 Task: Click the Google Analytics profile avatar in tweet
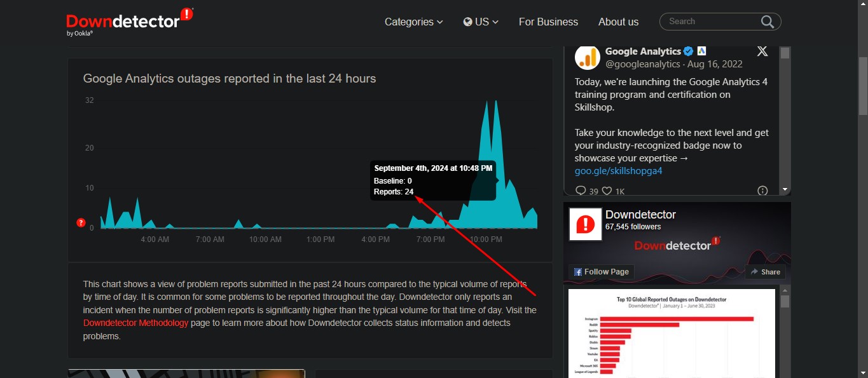pyautogui.click(x=588, y=58)
